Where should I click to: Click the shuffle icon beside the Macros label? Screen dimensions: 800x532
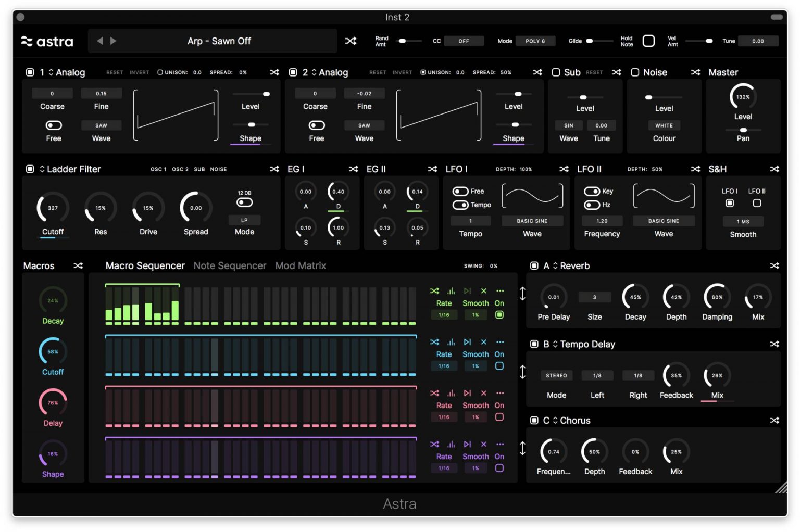78,265
